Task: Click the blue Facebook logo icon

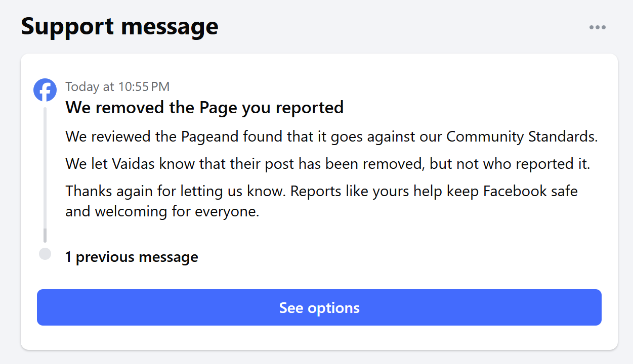Action: (45, 90)
